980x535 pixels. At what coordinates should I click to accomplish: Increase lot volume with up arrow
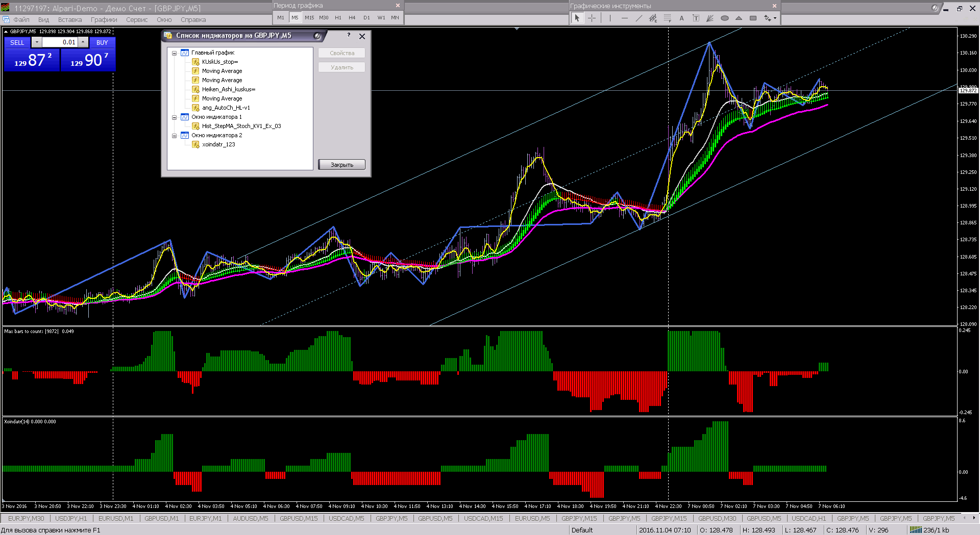(83, 42)
